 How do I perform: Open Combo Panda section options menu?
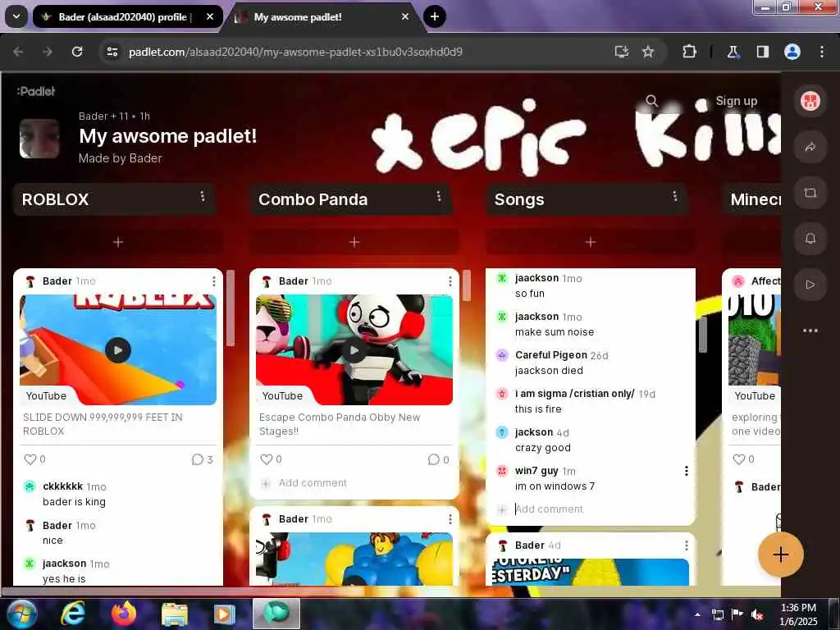pos(439,197)
